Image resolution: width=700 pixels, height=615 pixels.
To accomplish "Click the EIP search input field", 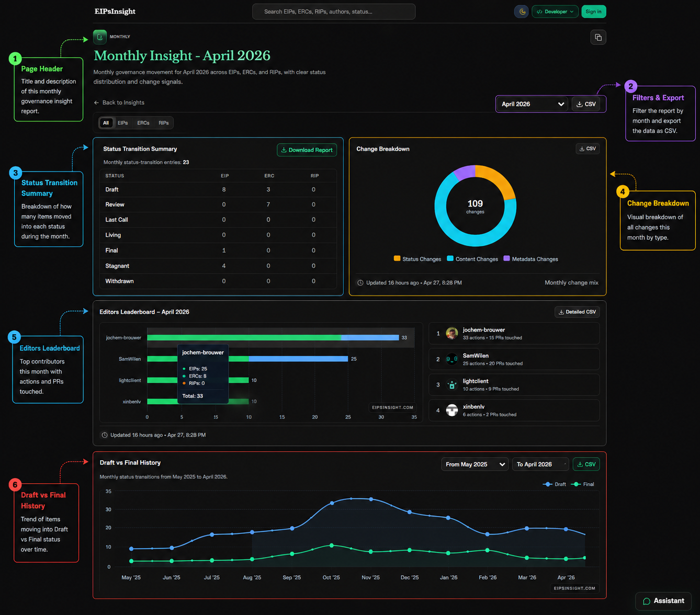I will pos(334,12).
